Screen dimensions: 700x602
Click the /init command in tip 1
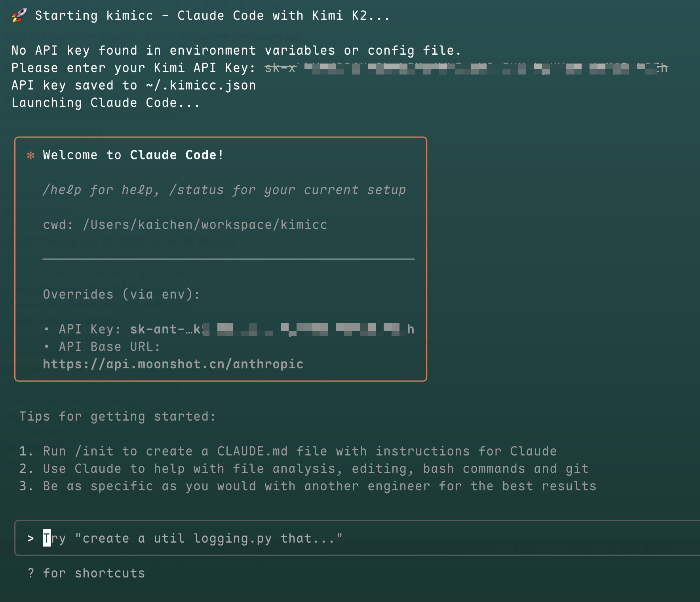[94, 451]
